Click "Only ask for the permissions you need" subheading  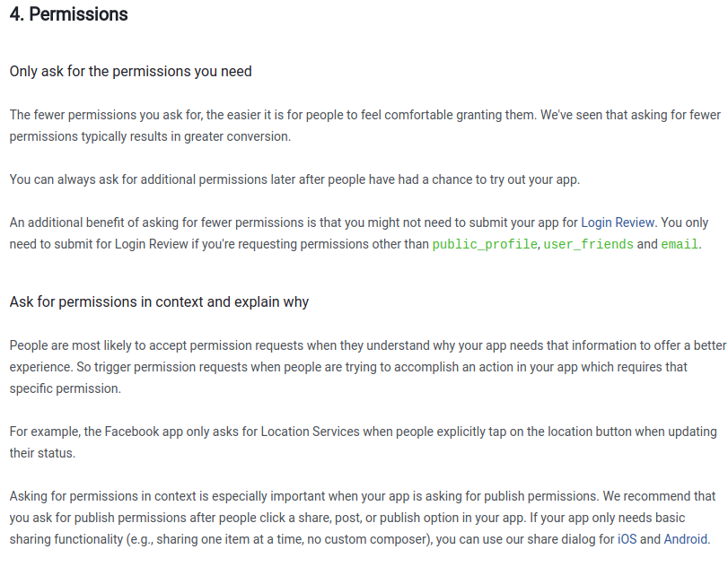131,72
